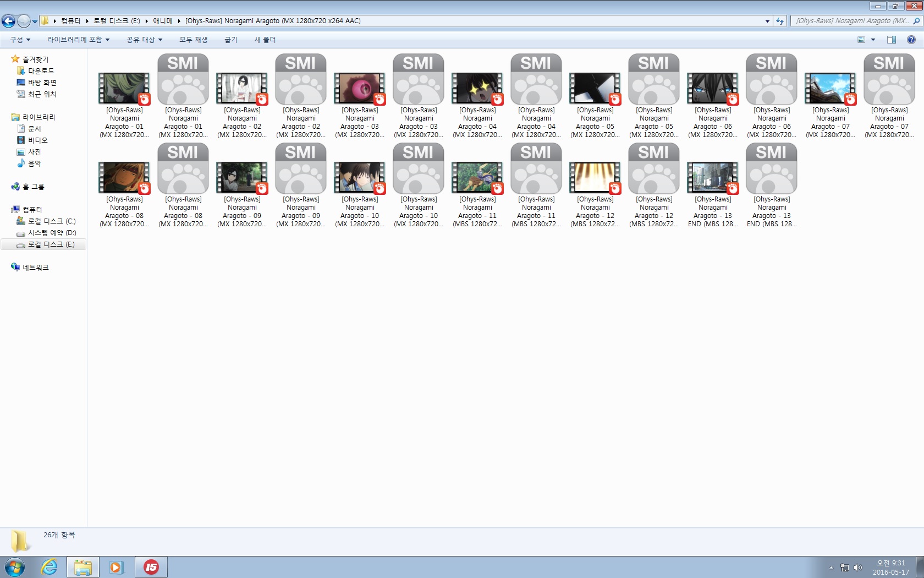The image size is (924, 578).
Task: Select the Aragoto - 08 SMI subtitle file
Action: (183, 168)
